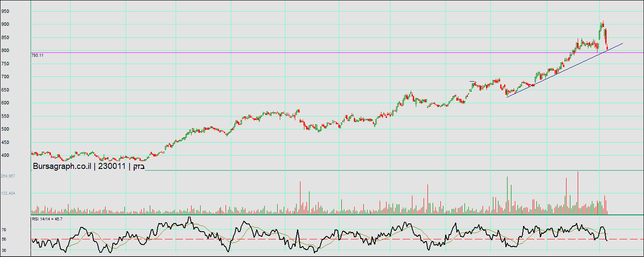The width and height of the screenshot is (644, 257).
Task: Click the 950 price axis label
Action: pos(5,12)
